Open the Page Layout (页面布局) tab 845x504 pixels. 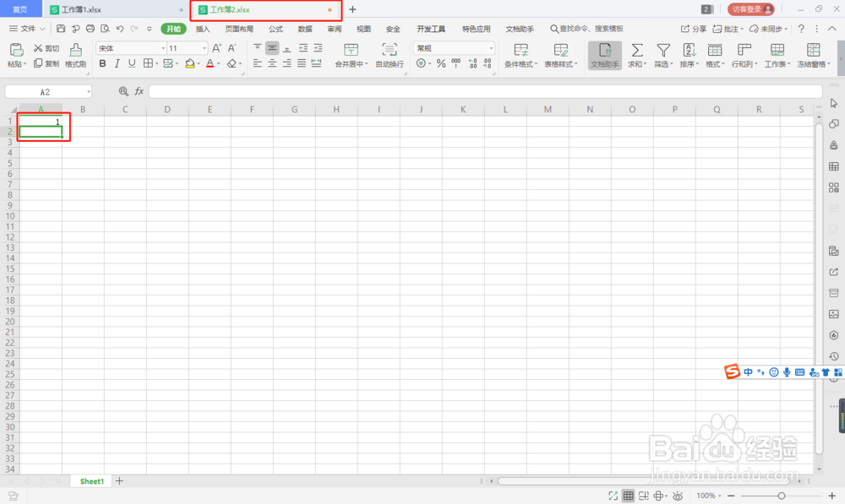pos(239,29)
